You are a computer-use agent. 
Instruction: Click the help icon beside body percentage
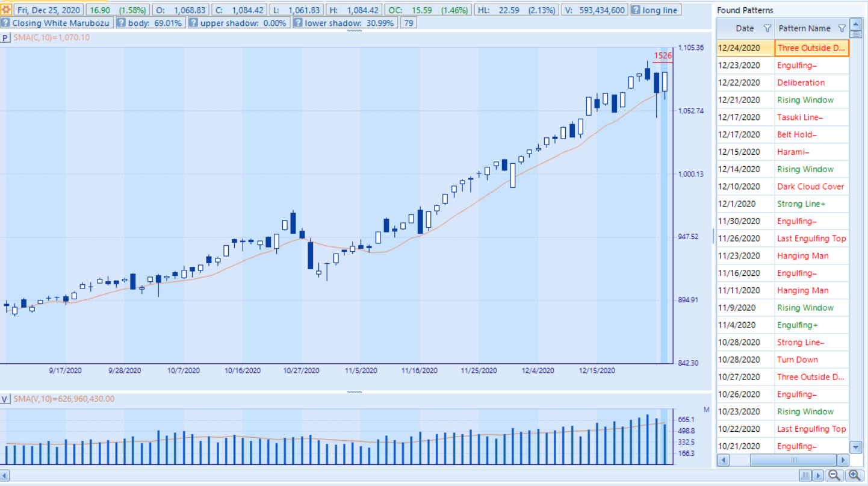click(121, 23)
